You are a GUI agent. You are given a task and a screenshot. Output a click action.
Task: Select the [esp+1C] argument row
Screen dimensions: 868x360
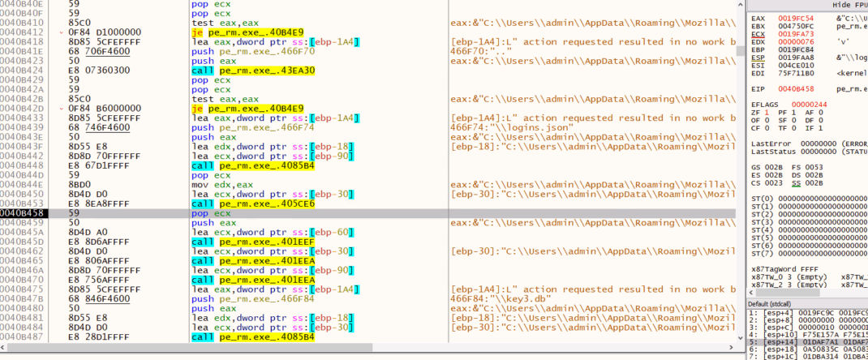click(808, 357)
